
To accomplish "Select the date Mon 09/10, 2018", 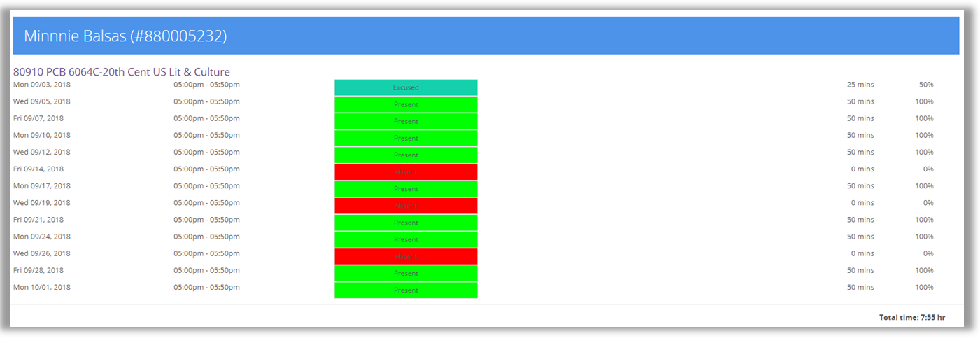I will pos(42,135).
